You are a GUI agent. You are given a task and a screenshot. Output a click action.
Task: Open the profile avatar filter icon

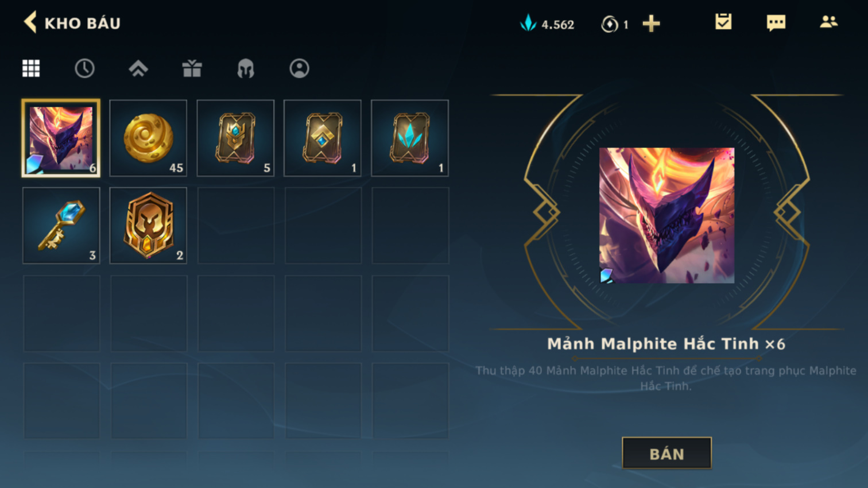[x=299, y=68]
